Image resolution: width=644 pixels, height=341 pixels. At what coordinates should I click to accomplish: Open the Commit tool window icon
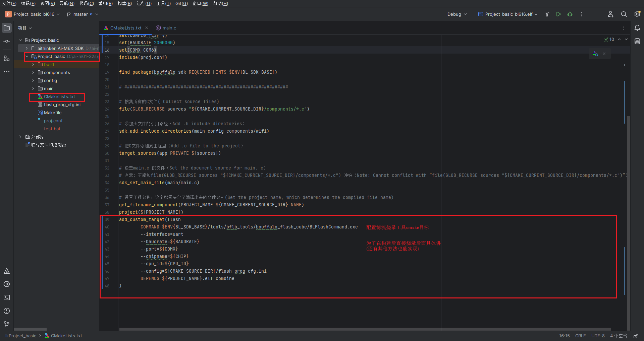point(7,41)
